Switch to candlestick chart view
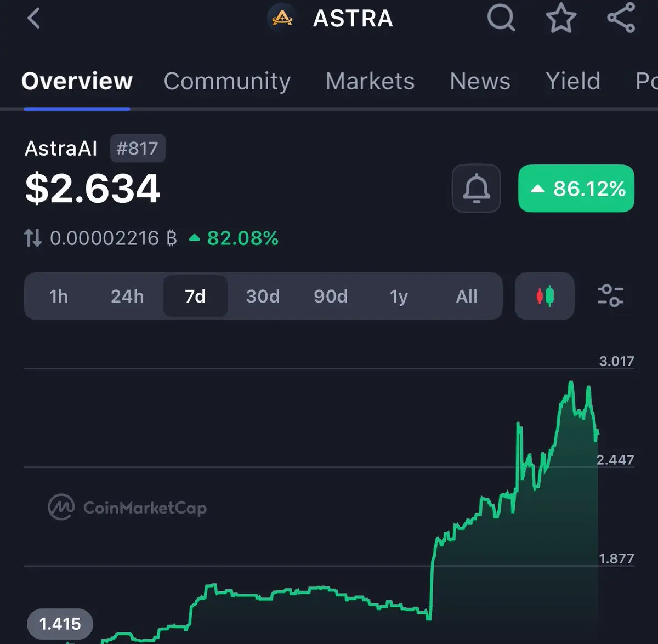The image size is (658, 644). [544, 296]
